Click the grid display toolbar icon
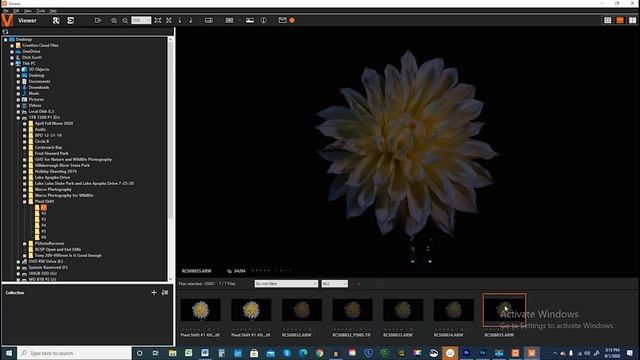Viewport: 640px width, 360px height. tap(229, 20)
